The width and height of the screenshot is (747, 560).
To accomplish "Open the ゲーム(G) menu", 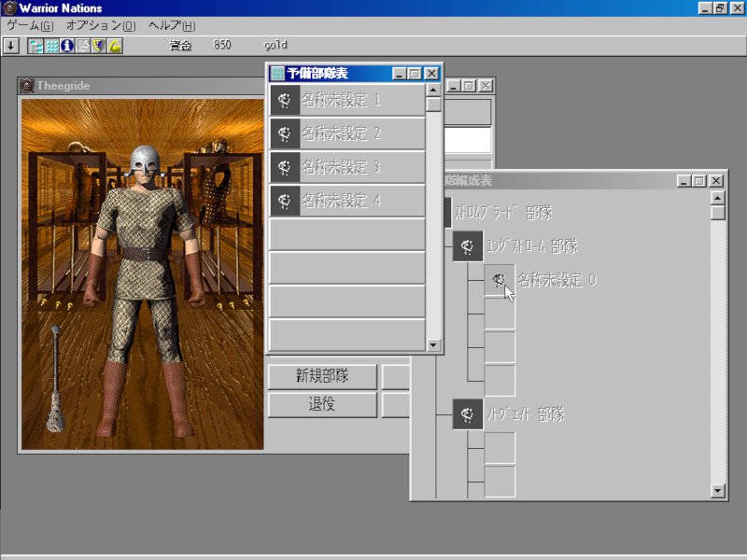I will tap(30, 25).
